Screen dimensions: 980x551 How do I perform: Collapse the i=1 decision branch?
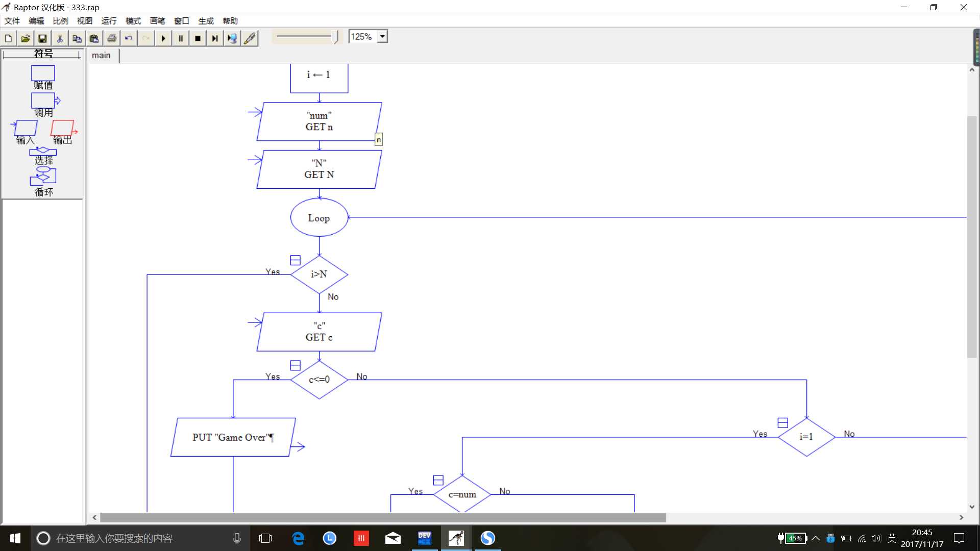tap(782, 422)
